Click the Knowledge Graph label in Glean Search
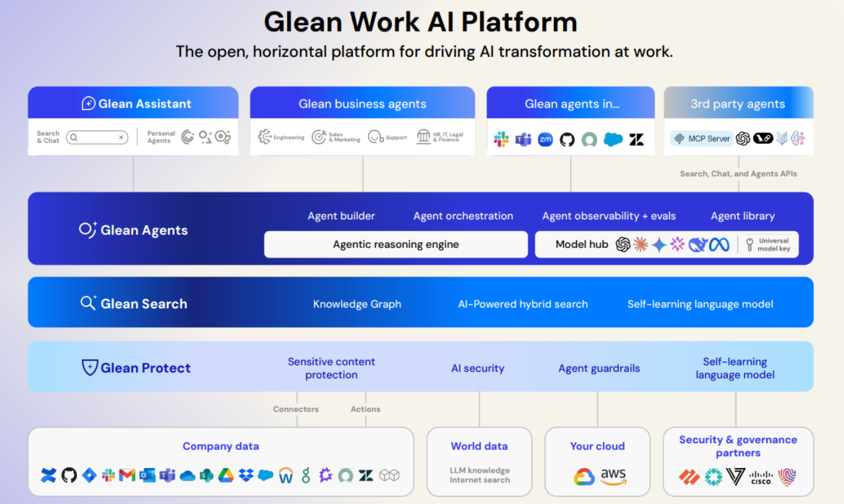This screenshot has width=844, height=504. coord(357,304)
